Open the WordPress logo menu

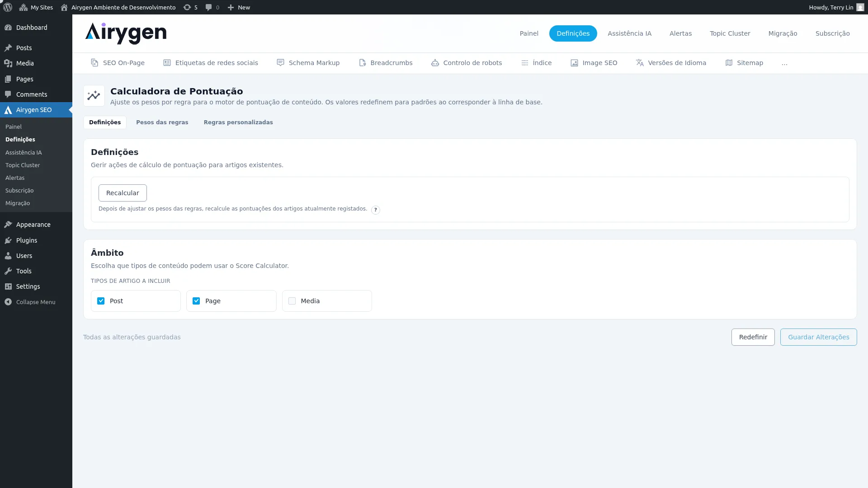(x=8, y=7)
